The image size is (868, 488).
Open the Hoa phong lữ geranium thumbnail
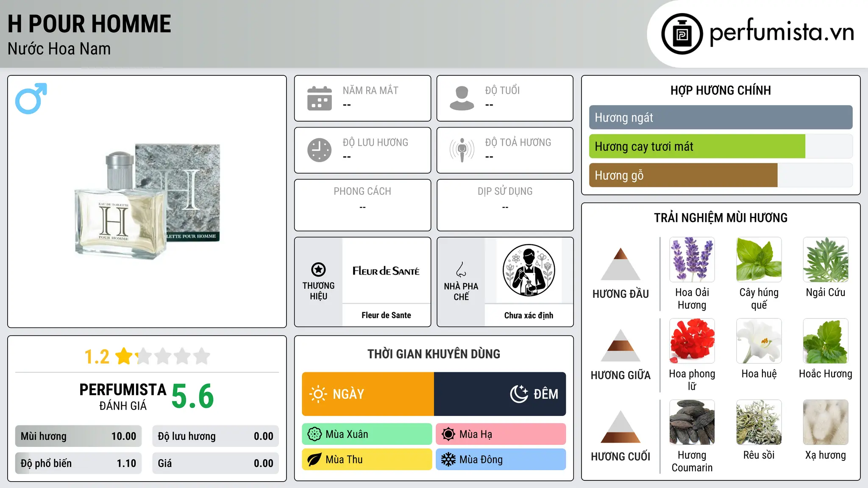(x=692, y=341)
